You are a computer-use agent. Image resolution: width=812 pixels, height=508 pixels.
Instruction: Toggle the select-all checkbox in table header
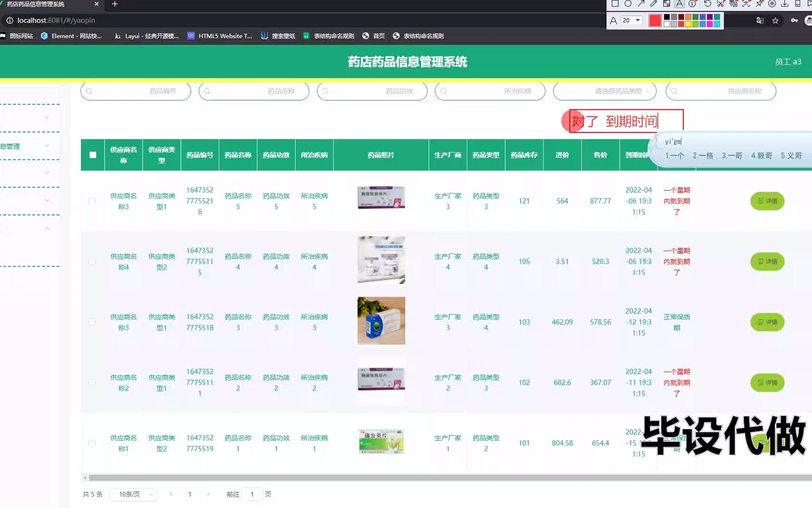[92, 155]
